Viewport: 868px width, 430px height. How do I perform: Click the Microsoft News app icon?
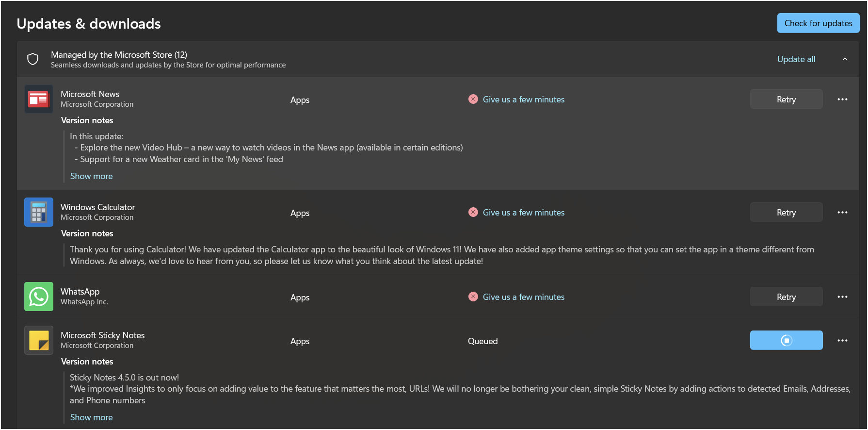pyautogui.click(x=39, y=99)
